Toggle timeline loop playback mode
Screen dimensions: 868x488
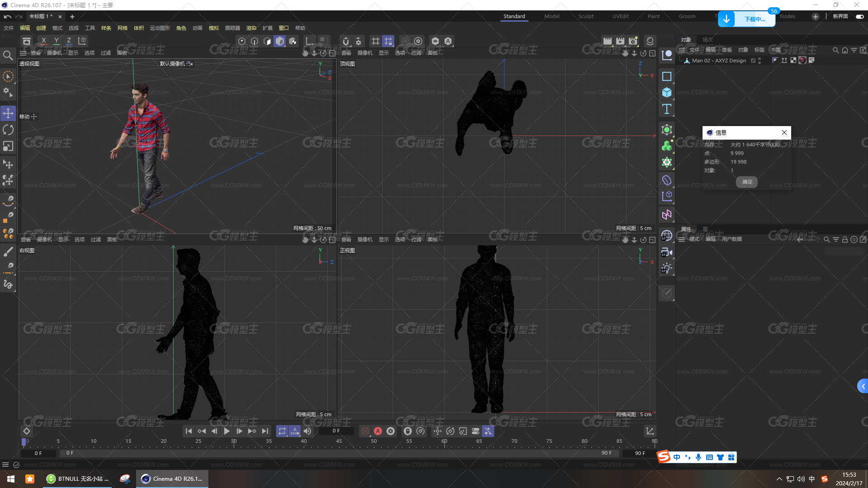tap(282, 432)
